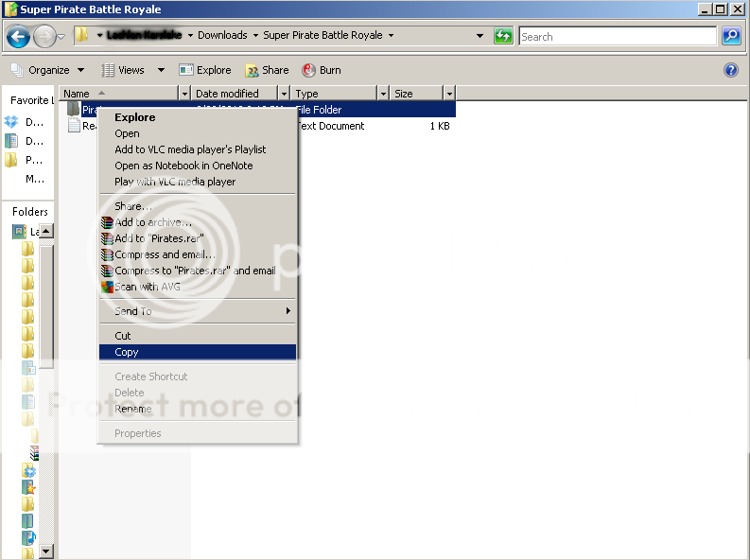
Task: Select Add to "Pirates.rar" option
Action: click(159, 238)
